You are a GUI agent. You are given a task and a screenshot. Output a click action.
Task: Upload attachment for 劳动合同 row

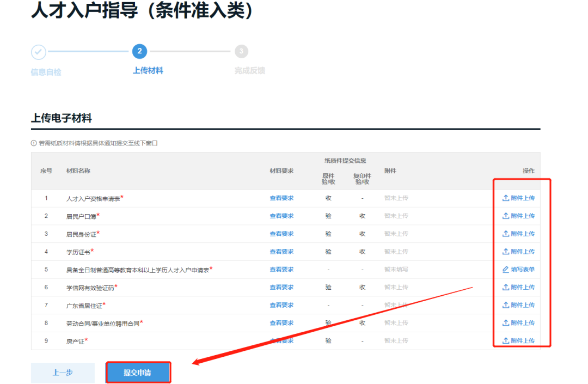(518, 323)
